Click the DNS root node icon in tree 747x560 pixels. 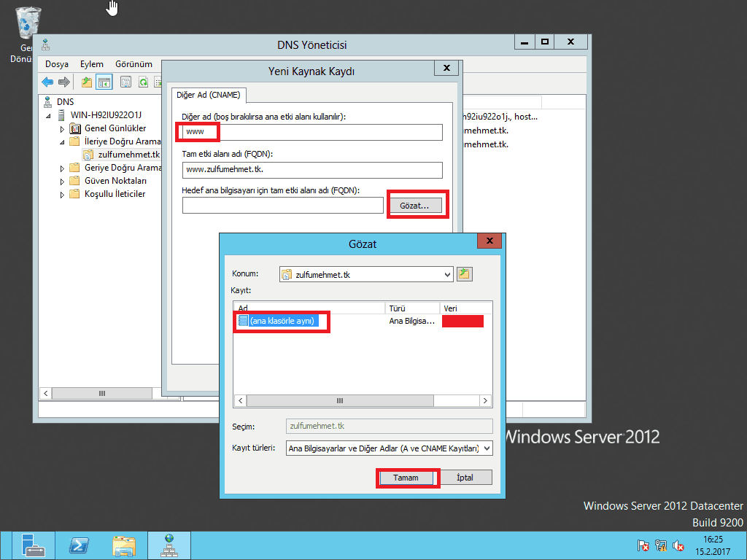47,102
